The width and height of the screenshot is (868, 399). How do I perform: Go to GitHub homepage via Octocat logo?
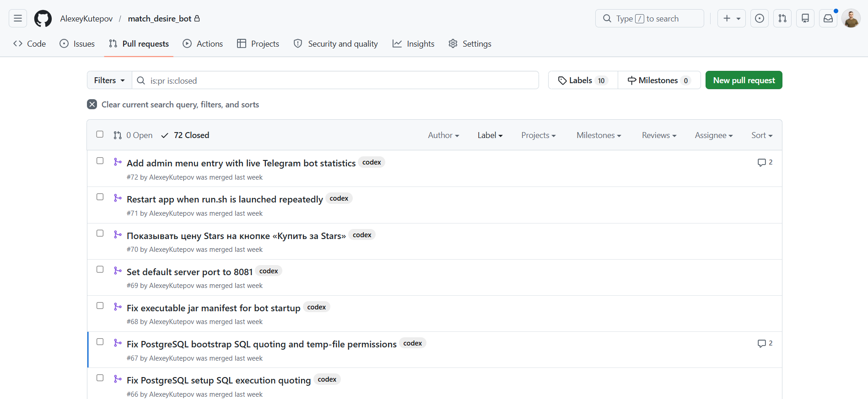pyautogui.click(x=43, y=18)
